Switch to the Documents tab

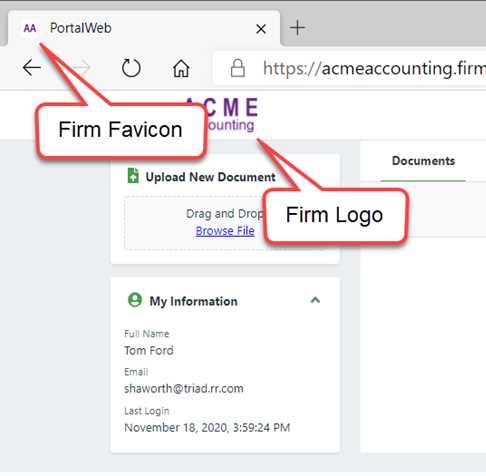tap(423, 161)
